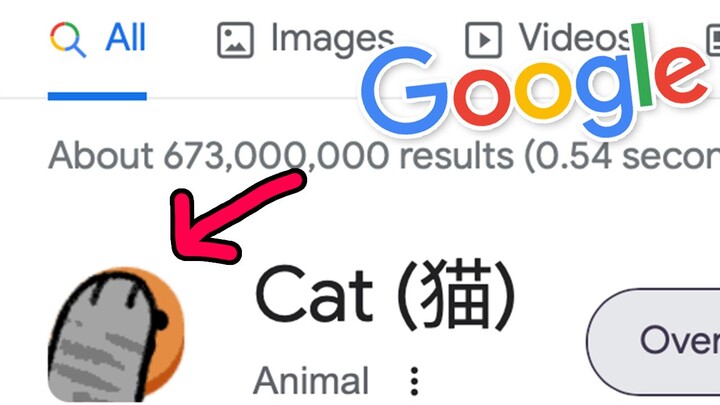This screenshot has height=405, width=720.
Task: Select the Overview chip button
Action: 653,341
